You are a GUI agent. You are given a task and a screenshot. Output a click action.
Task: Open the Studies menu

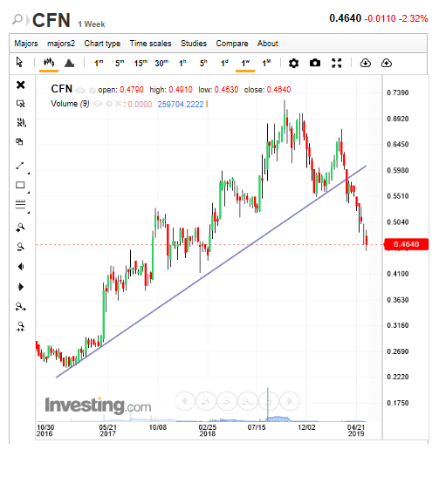click(194, 44)
